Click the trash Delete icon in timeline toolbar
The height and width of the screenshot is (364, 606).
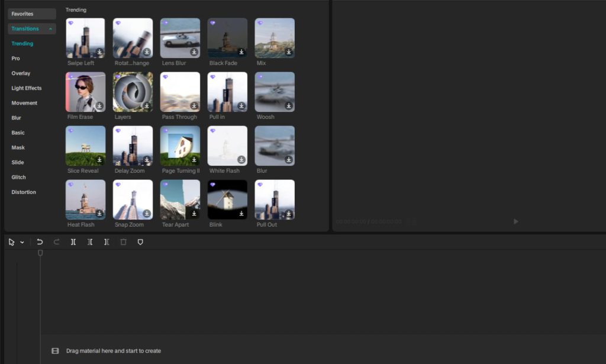(x=123, y=242)
